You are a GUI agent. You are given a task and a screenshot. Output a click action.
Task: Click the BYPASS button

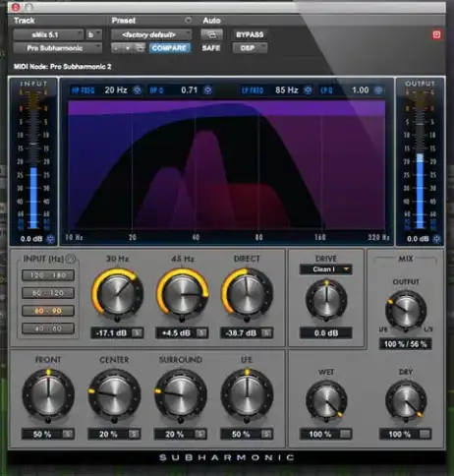[x=250, y=34]
